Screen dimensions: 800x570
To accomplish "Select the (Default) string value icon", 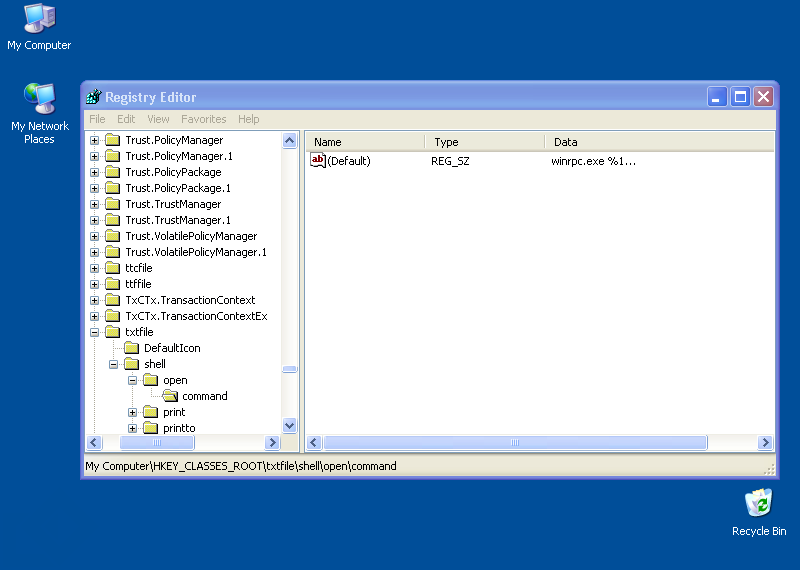I will (318, 161).
